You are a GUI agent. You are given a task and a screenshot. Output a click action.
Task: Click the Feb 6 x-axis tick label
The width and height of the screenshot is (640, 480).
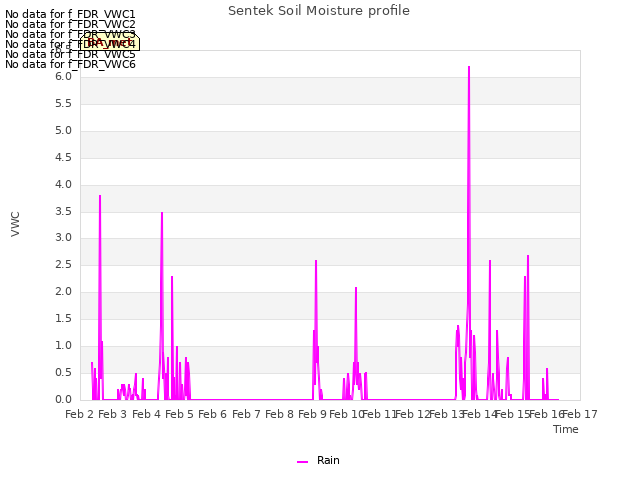click(x=212, y=414)
